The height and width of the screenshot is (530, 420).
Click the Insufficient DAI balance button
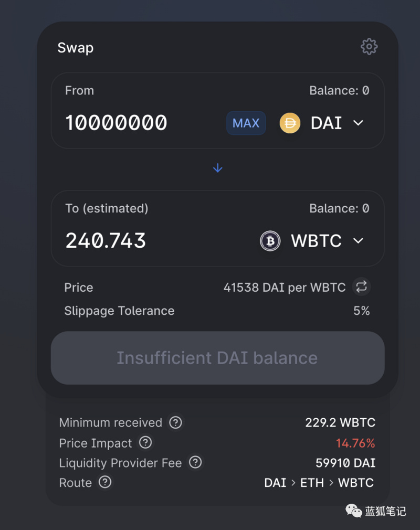[217, 358]
